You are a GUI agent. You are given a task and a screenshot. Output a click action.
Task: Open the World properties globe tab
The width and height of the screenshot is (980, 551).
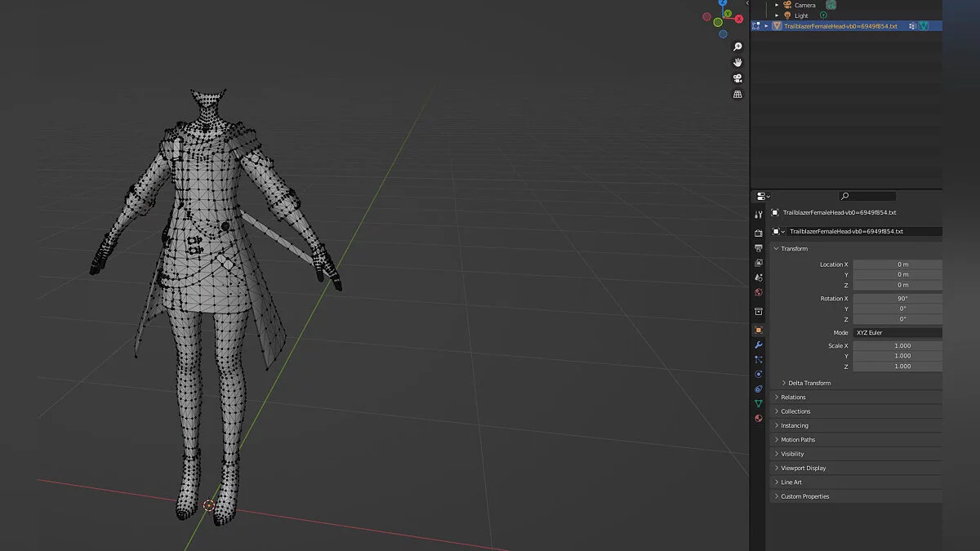[759, 292]
